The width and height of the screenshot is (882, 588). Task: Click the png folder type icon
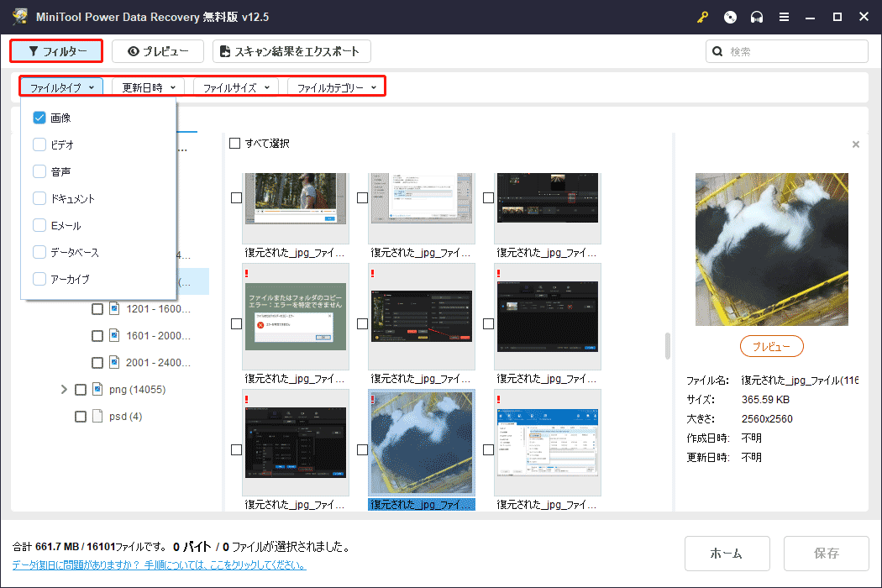97,389
